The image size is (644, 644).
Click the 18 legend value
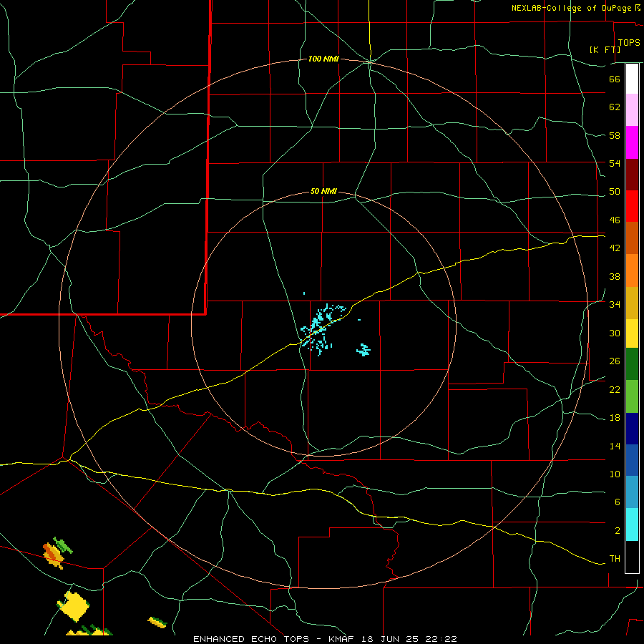(615, 418)
